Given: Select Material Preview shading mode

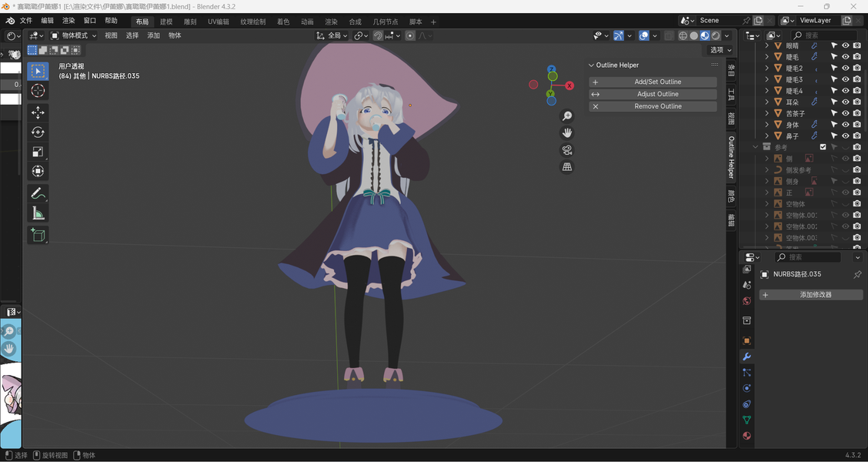Looking at the screenshot, I should [x=705, y=35].
